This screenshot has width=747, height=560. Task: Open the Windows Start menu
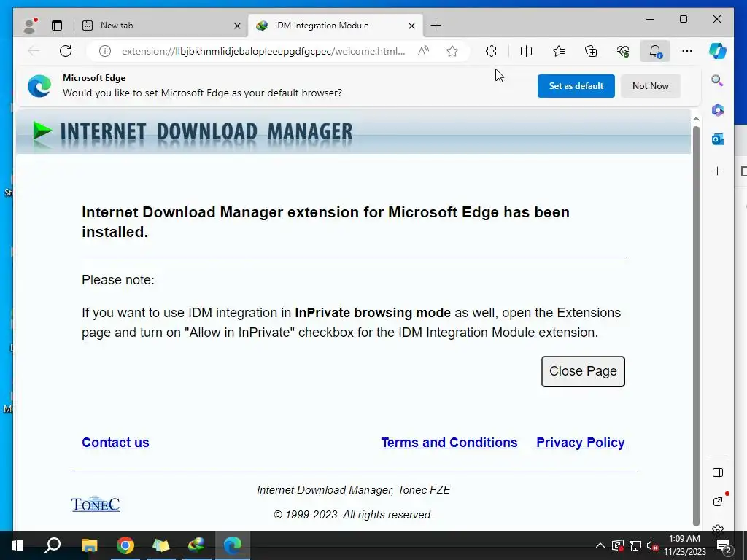click(x=18, y=545)
